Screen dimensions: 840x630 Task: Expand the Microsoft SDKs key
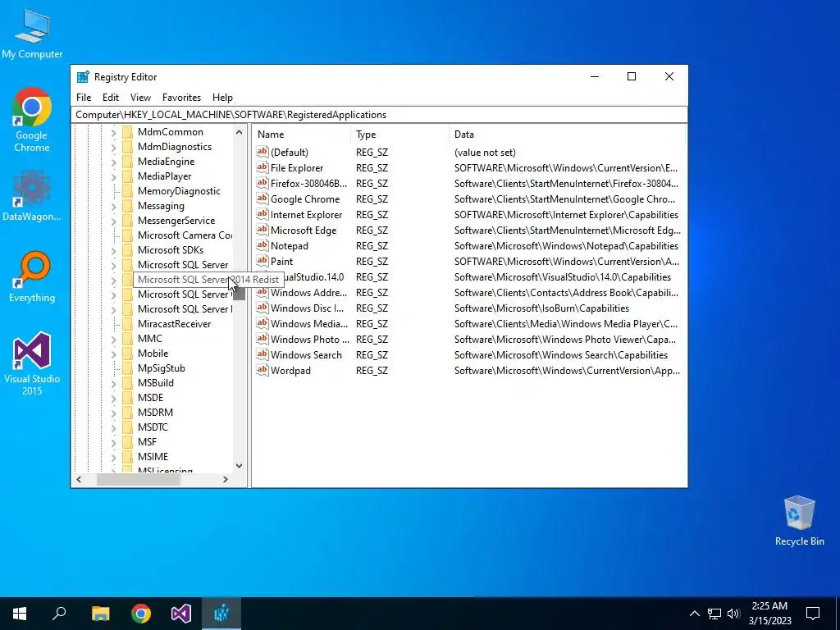pos(113,250)
